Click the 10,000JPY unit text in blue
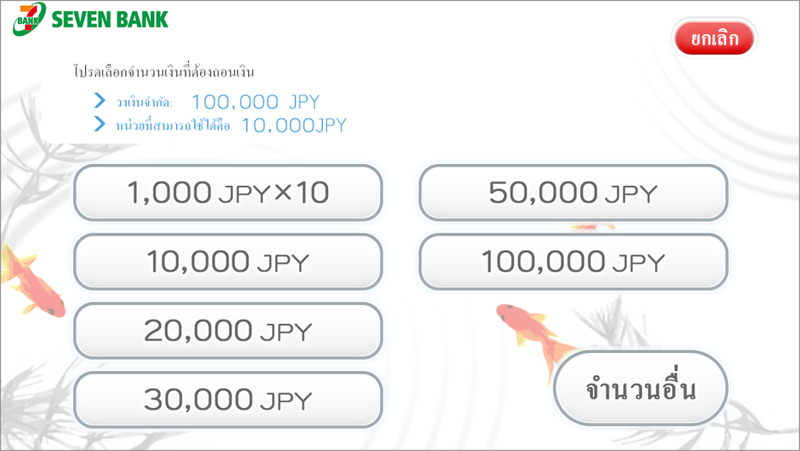 pos(294,126)
